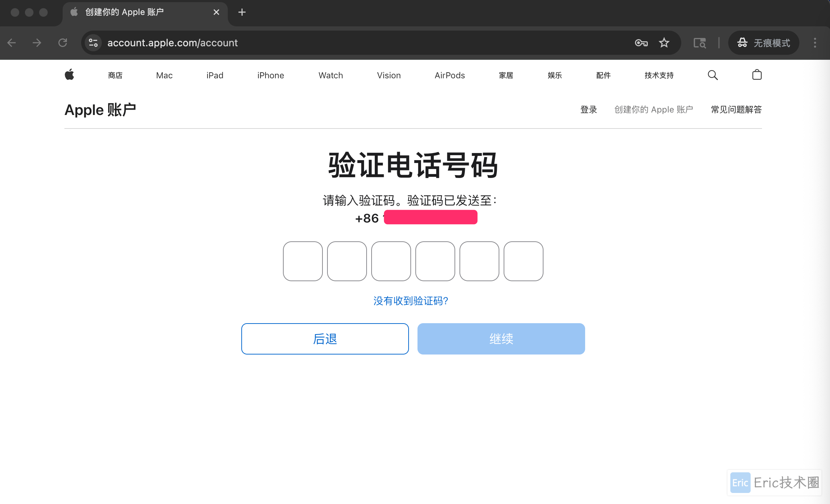Click 创建你的 Apple 账户 link in subnav
Screen dimensions: 830x504
click(x=654, y=110)
